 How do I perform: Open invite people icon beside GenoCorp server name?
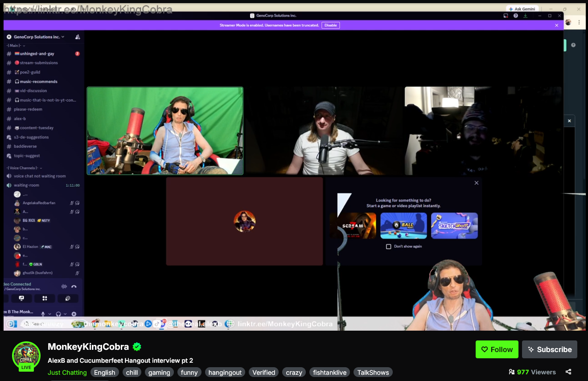coord(78,37)
